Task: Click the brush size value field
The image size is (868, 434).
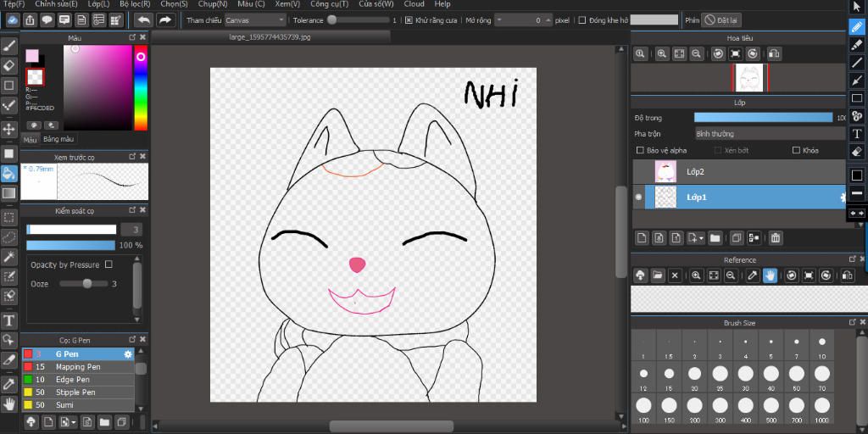Action: pyautogui.click(x=131, y=229)
